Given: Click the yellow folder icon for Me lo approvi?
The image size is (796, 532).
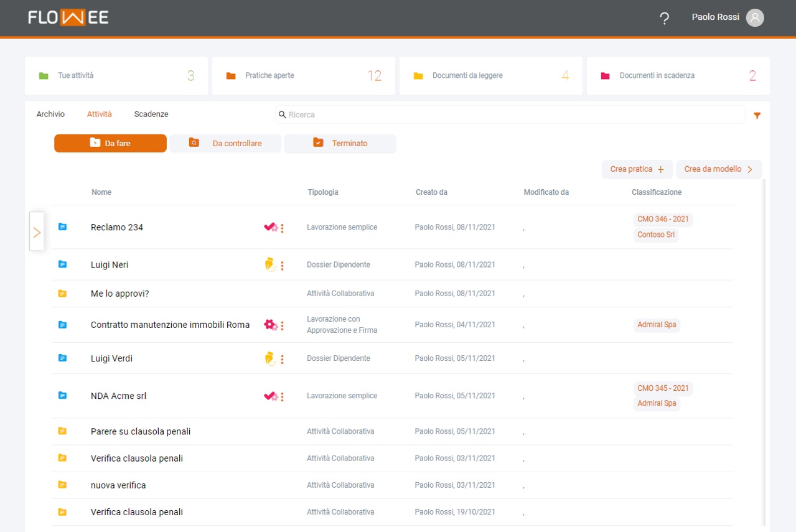Looking at the screenshot, I should tap(62, 294).
